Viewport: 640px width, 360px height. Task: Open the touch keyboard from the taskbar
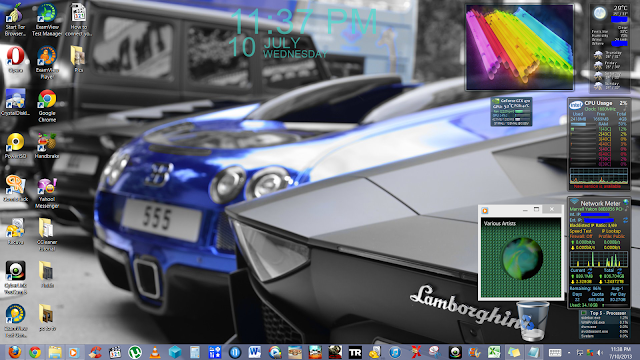(555, 352)
